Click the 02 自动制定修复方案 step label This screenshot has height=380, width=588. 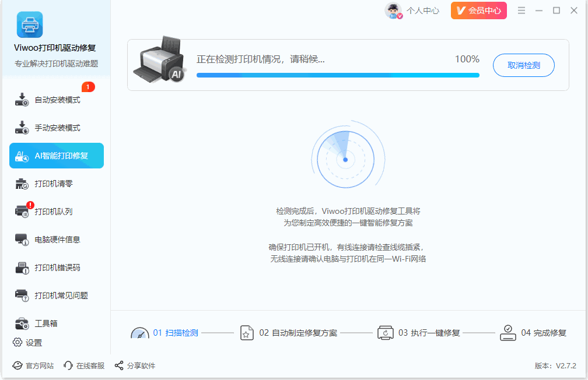point(298,333)
